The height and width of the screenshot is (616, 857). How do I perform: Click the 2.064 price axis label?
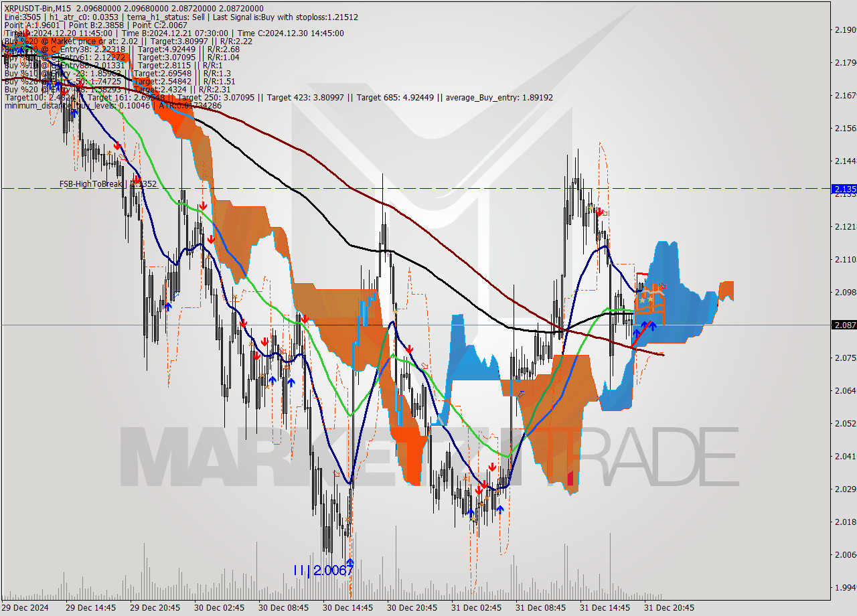coord(845,390)
